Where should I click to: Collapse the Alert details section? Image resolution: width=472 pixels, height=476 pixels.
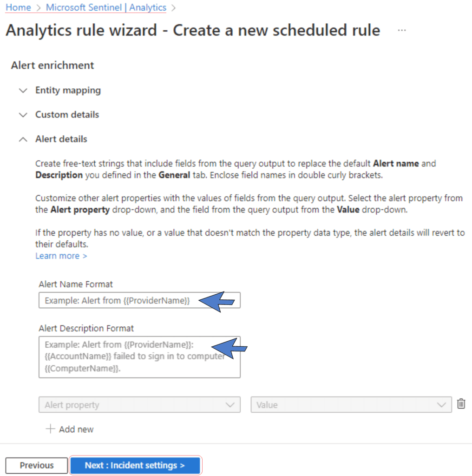coord(61,139)
